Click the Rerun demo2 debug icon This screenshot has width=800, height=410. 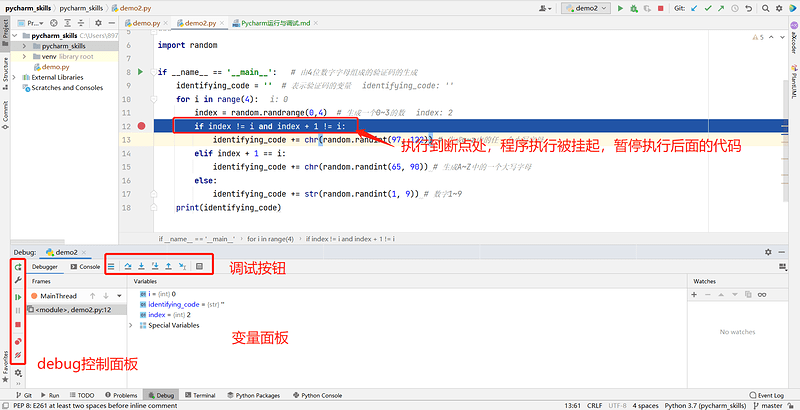coord(18,267)
